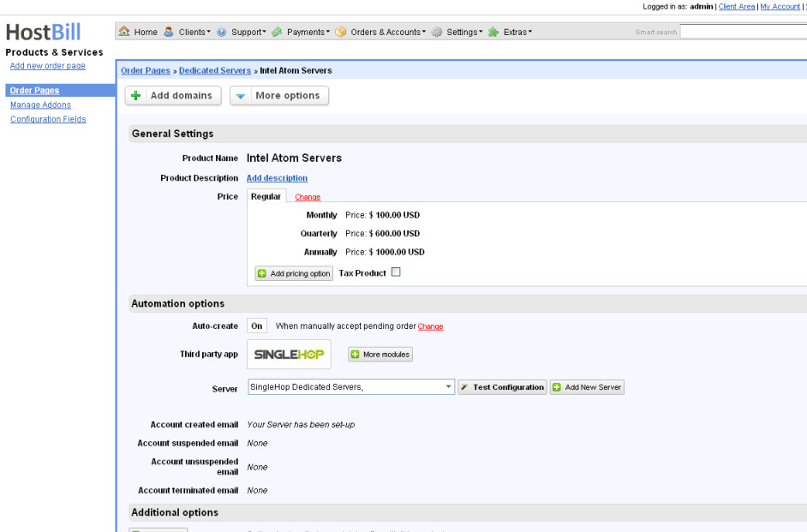Click plus icon on Add pricing option
The height and width of the screenshot is (532, 807).
tap(262, 273)
